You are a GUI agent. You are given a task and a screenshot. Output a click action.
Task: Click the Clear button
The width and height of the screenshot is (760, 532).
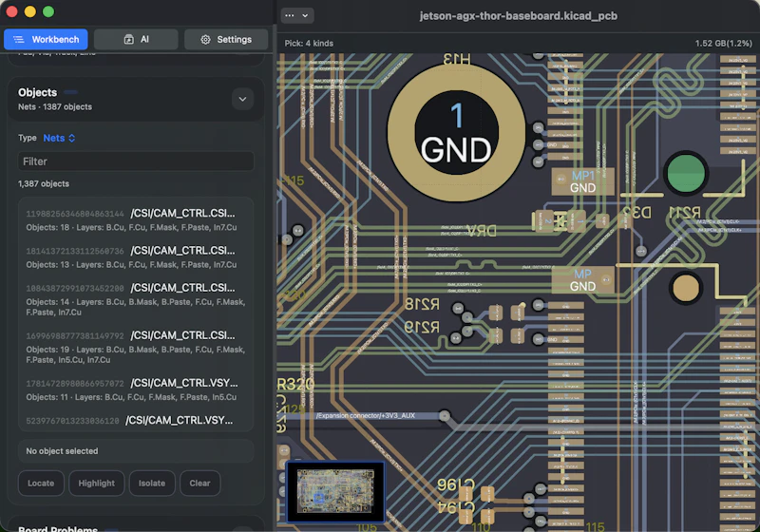point(199,483)
